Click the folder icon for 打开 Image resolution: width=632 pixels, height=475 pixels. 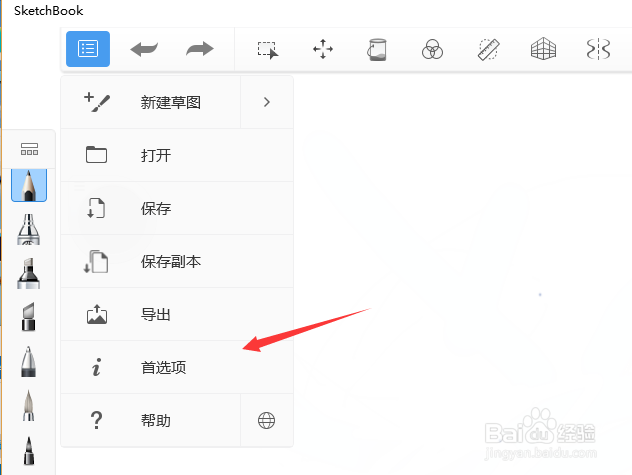pos(96,154)
